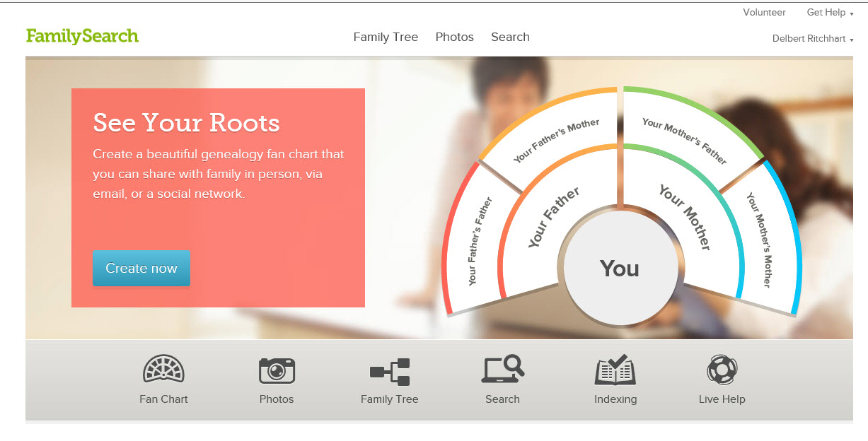Click the Volunteer link
The width and height of the screenshot is (868, 441).
click(764, 13)
